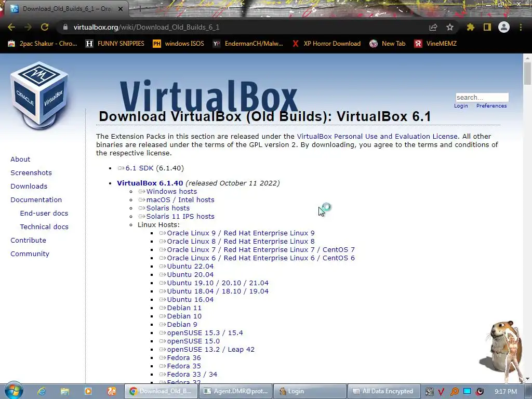Open Community sidebar link
Image resolution: width=532 pixels, height=399 pixels.
[x=30, y=254]
